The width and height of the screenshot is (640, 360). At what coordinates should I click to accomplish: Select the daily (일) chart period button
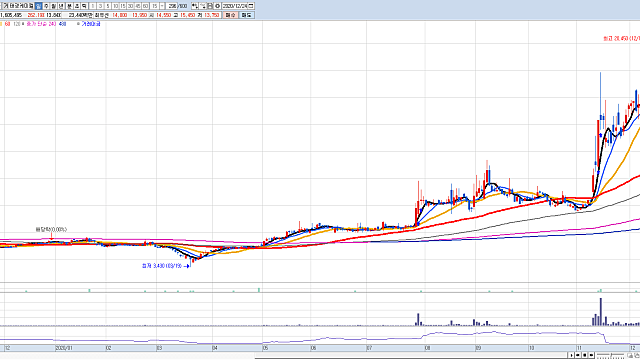38,6
